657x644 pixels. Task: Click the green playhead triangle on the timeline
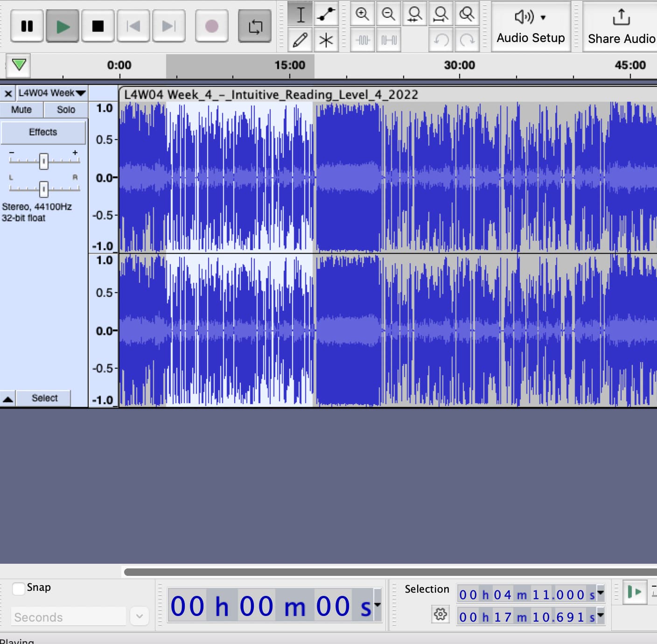(19, 65)
